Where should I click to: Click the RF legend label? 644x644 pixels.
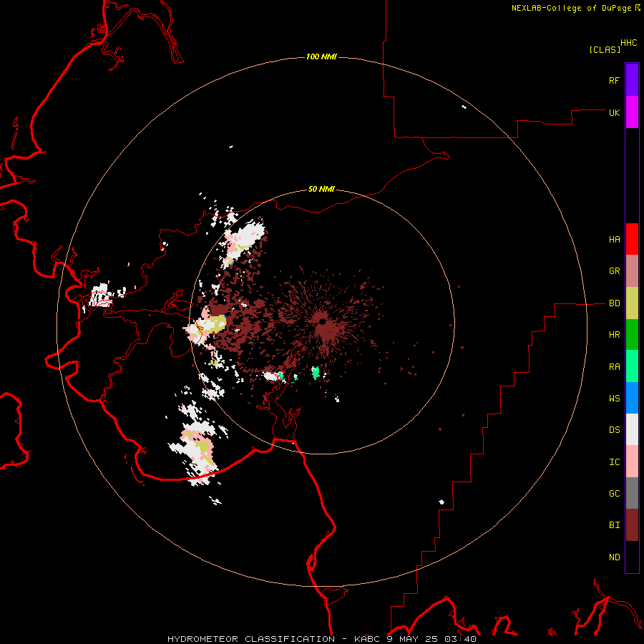614,80
